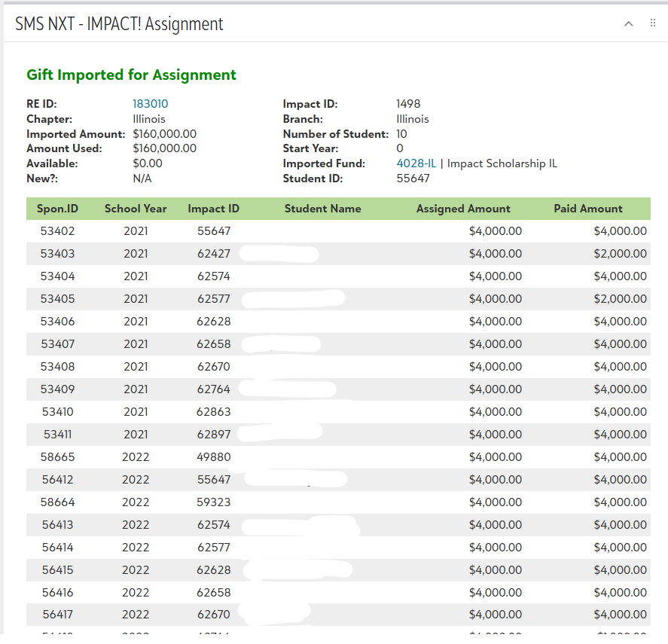
Task: Open RE ID link 183010
Action: point(150,104)
